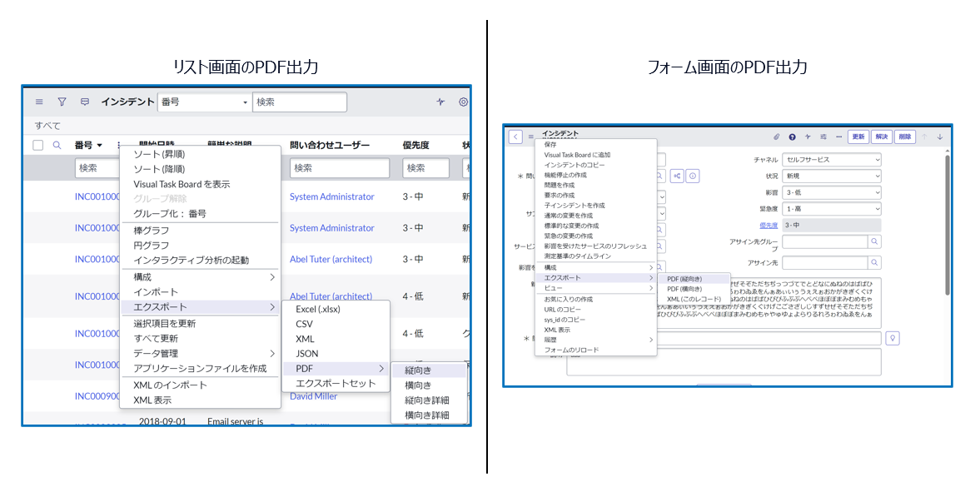Select CSV export option
The width and height of the screenshot is (980, 477).
(305, 324)
